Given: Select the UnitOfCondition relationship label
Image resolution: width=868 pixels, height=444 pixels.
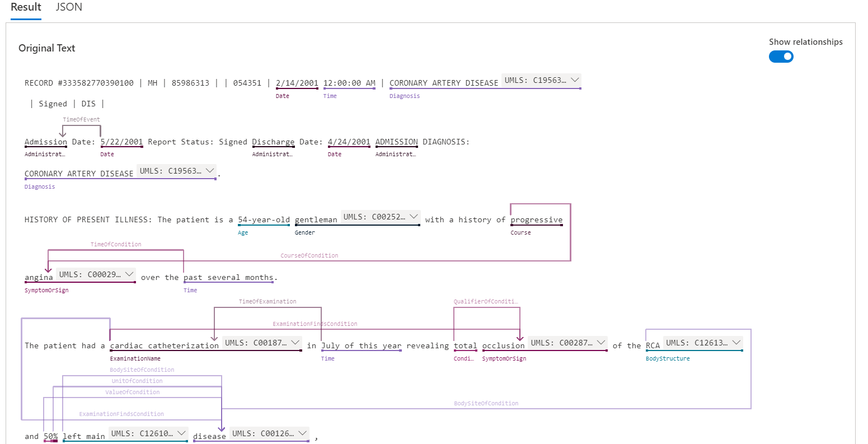Looking at the screenshot, I should tap(137, 381).
